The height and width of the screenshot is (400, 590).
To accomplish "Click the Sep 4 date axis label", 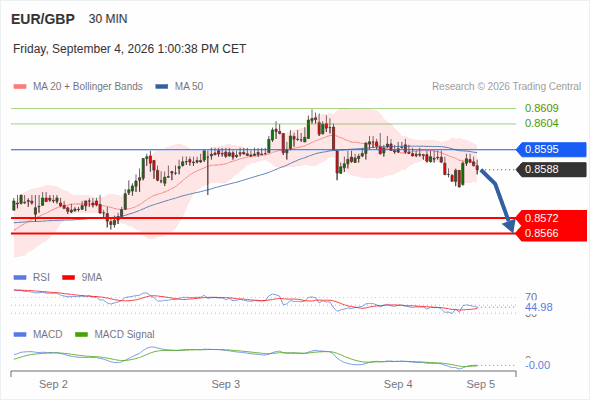I will pyautogui.click(x=398, y=385).
